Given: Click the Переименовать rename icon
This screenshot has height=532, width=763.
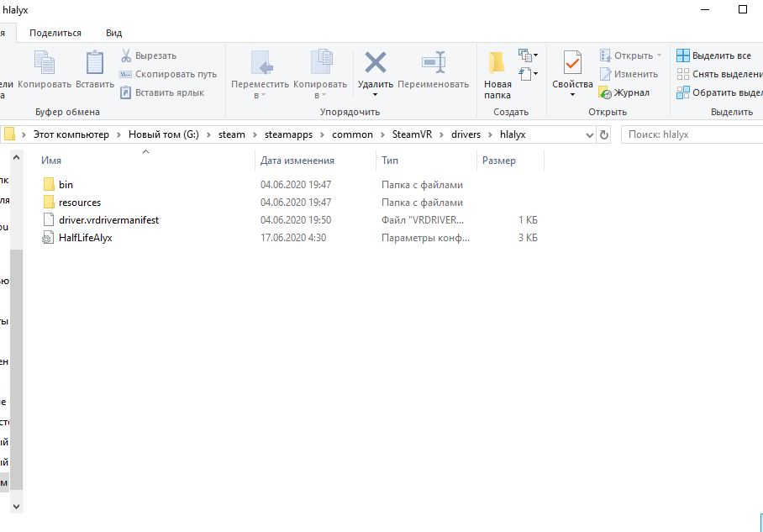Looking at the screenshot, I should [x=433, y=62].
